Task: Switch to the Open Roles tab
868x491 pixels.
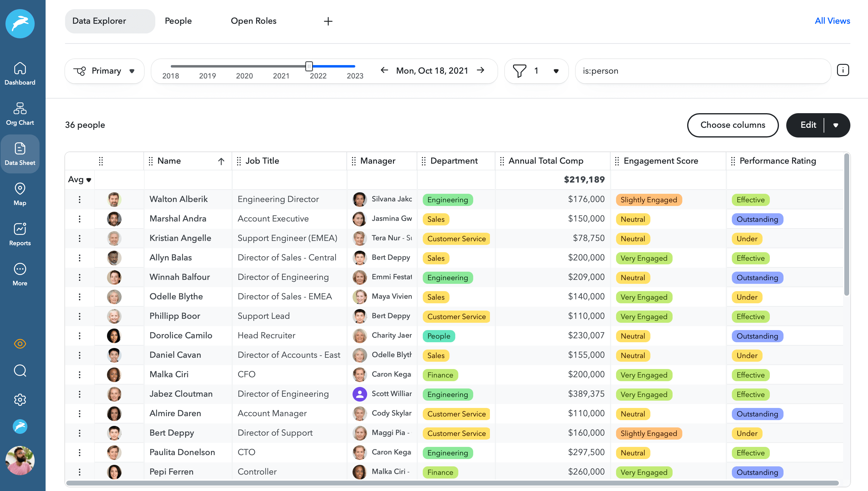Action: pos(253,21)
